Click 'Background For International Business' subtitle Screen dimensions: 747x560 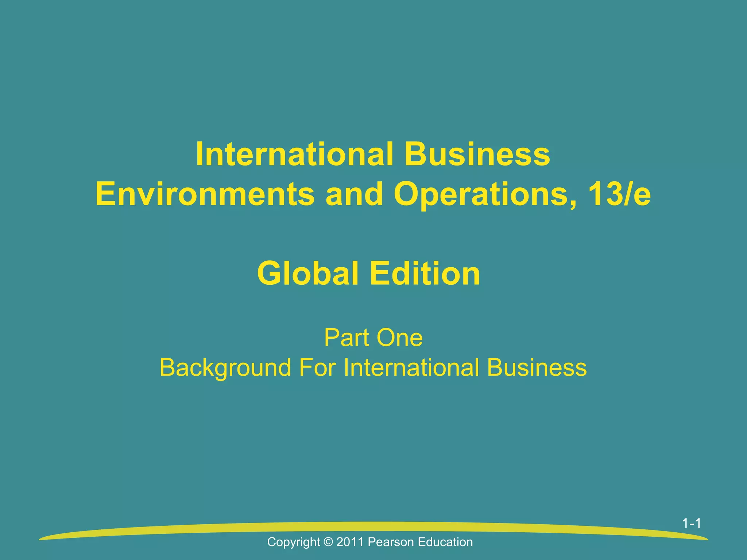[373, 367]
